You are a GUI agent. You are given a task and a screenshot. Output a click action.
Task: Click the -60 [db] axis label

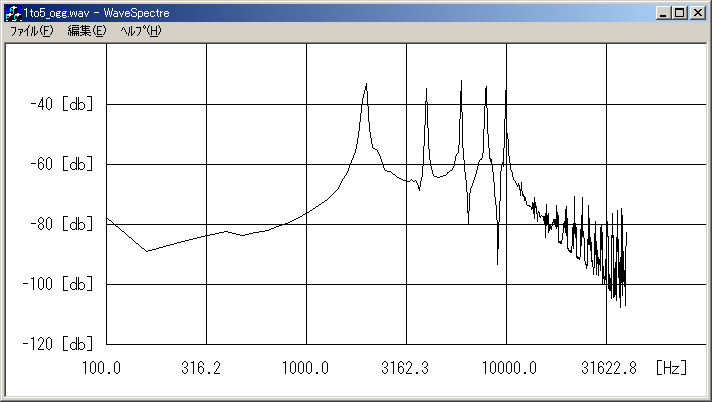tap(61, 164)
